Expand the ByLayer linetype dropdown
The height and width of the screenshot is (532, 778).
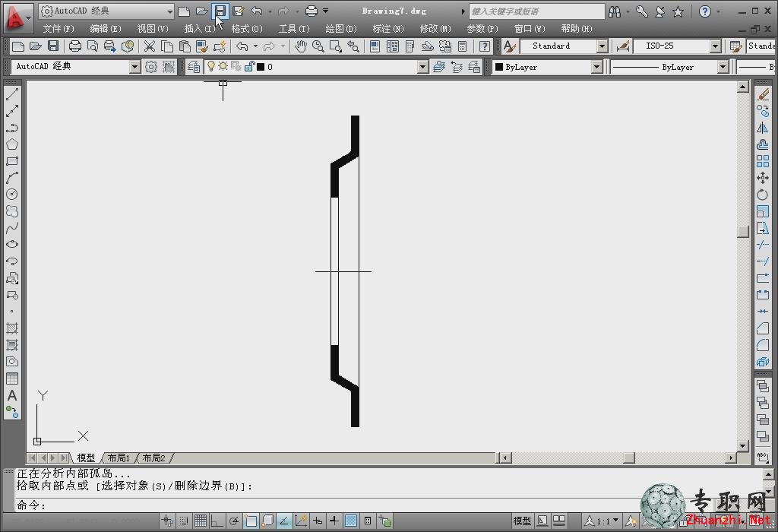click(723, 67)
